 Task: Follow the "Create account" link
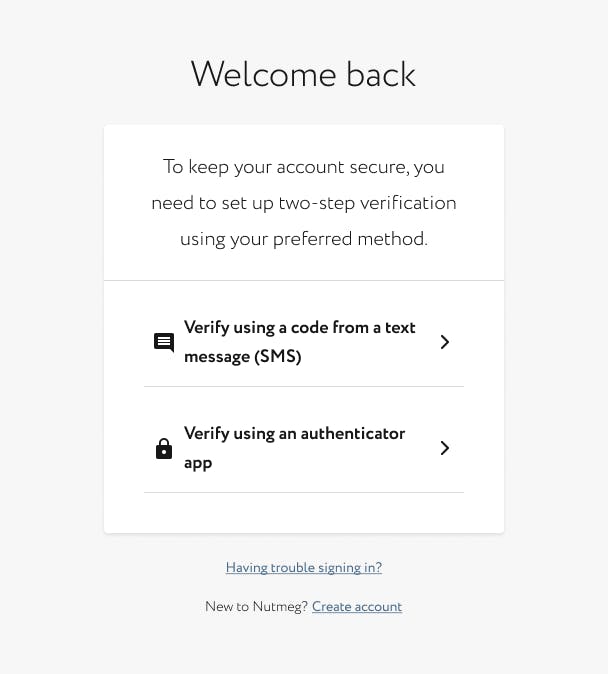click(357, 607)
